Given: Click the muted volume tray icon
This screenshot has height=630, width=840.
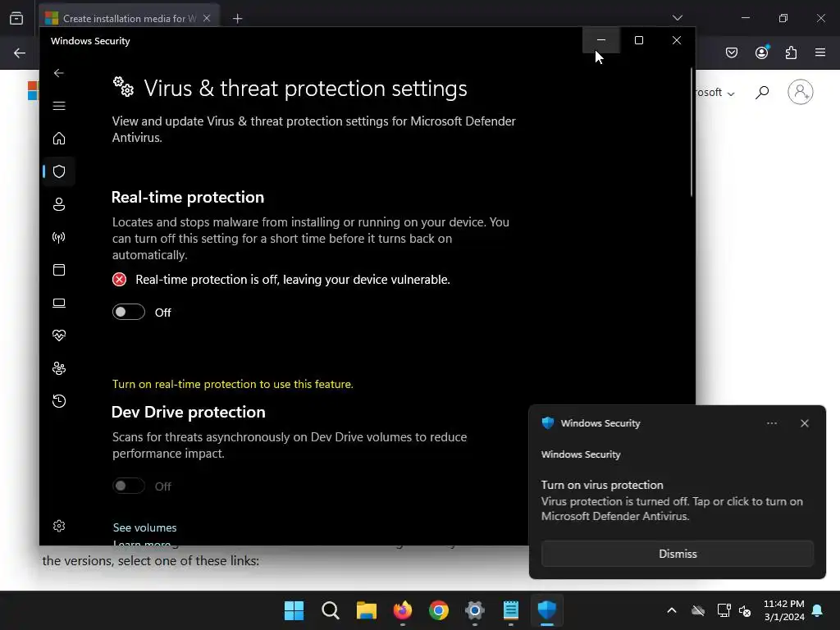Looking at the screenshot, I should point(745,610).
